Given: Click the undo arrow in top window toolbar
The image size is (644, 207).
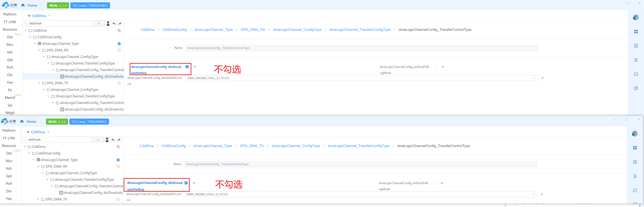Looking at the screenshot, I should coord(114,24).
